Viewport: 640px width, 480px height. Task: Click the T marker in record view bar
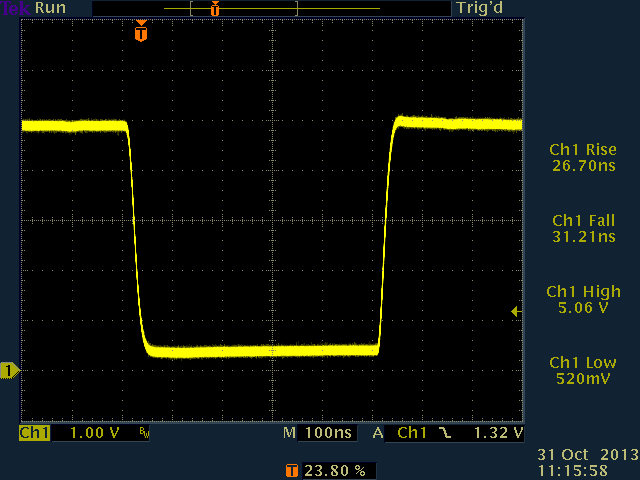tap(214, 8)
